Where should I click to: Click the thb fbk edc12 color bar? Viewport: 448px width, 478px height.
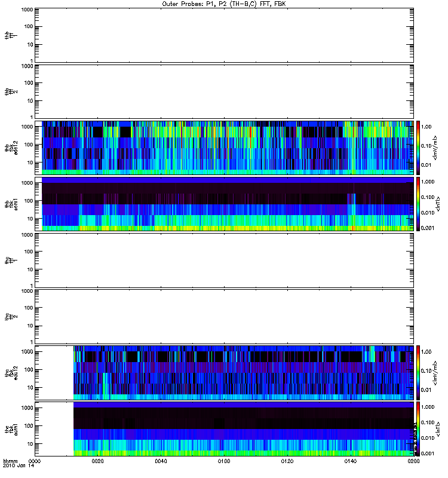[x=418, y=148]
